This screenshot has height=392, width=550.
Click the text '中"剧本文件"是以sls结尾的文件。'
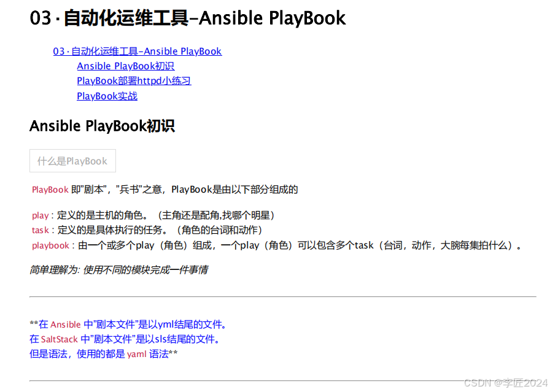pyautogui.click(x=151, y=339)
